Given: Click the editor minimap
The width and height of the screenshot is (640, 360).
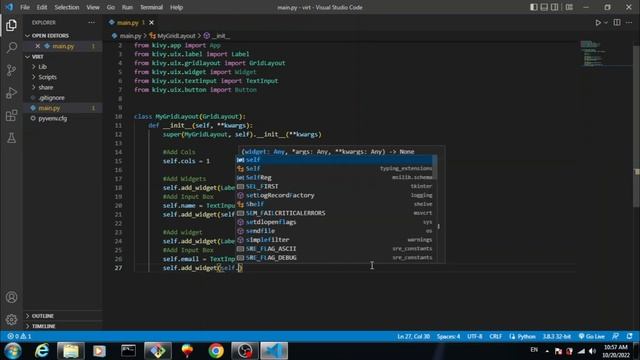Looking at the screenshot, I should pyautogui.click(x=605, y=53).
